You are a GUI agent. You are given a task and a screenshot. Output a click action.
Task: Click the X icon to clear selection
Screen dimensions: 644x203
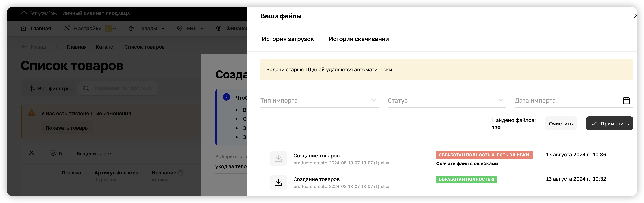[x=32, y=153]
